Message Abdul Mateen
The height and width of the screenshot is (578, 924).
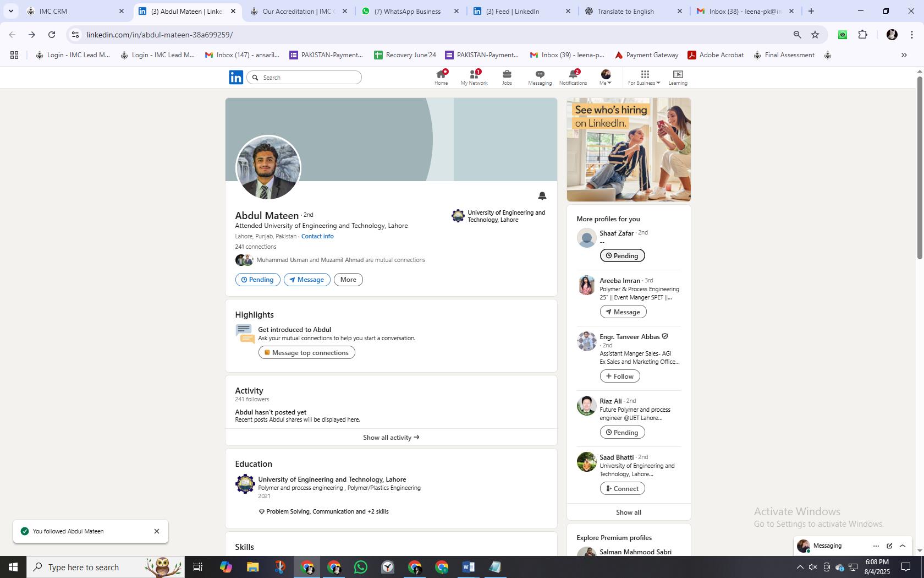tap(307, 280)
